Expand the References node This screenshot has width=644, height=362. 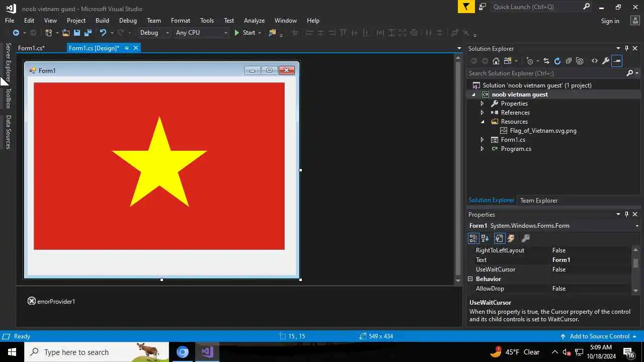click(x=482, y=113)
